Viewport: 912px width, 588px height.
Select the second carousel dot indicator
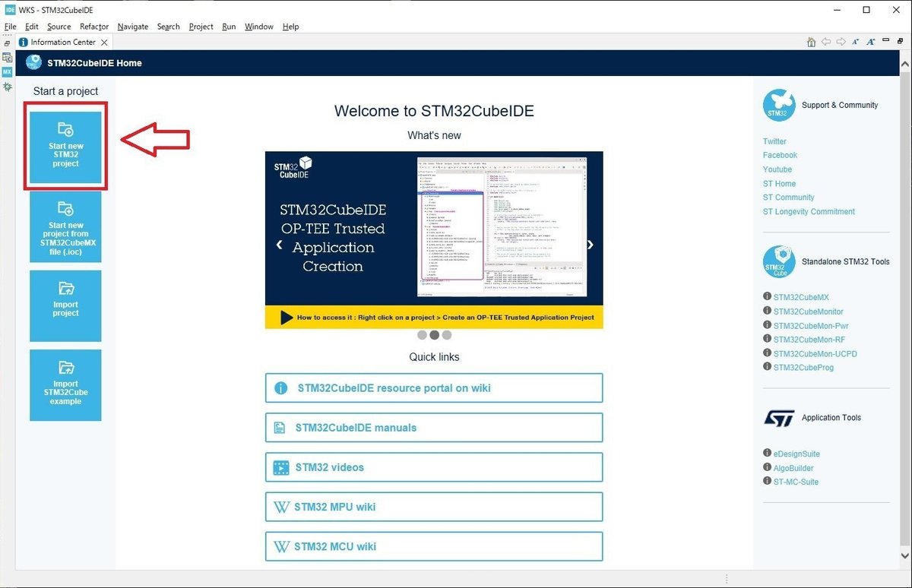(434, 335)
